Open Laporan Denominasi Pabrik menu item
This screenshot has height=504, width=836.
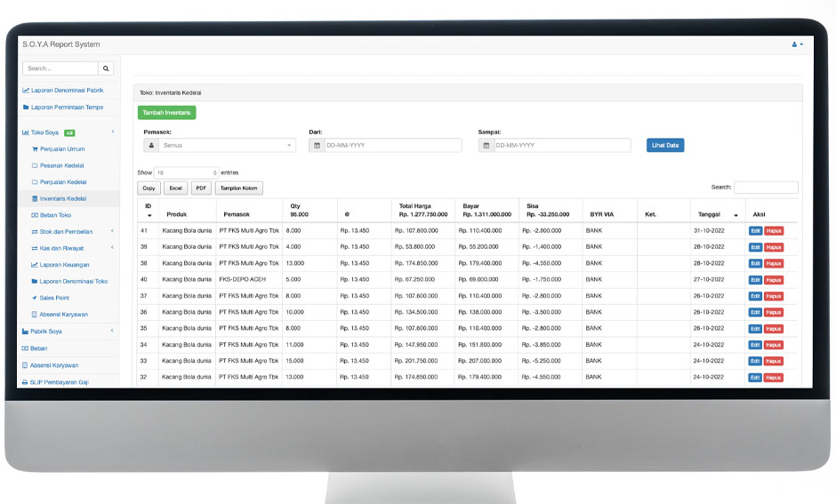(68, 91)
